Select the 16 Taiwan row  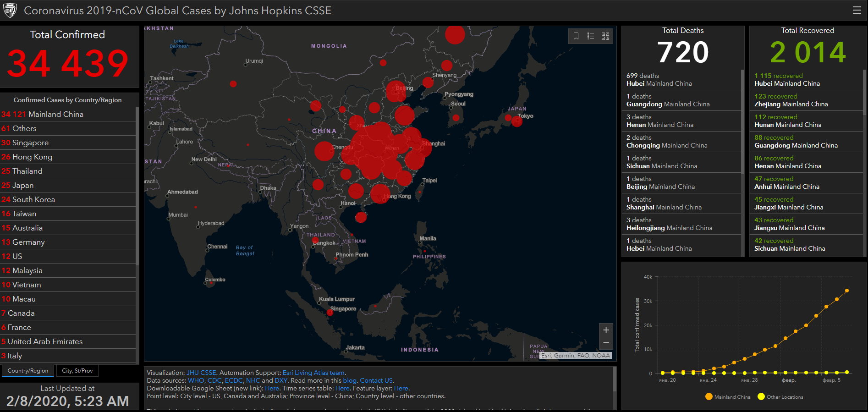[x=68, y=214]
